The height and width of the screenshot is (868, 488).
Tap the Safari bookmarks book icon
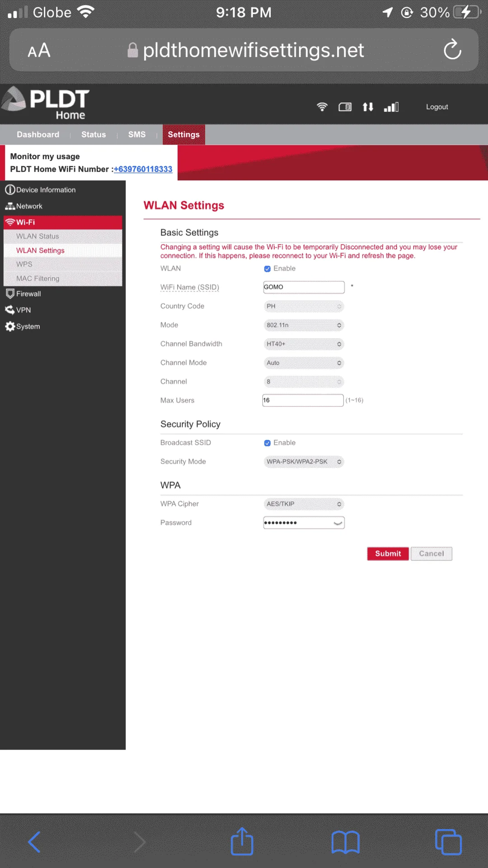tap(345, 842)
